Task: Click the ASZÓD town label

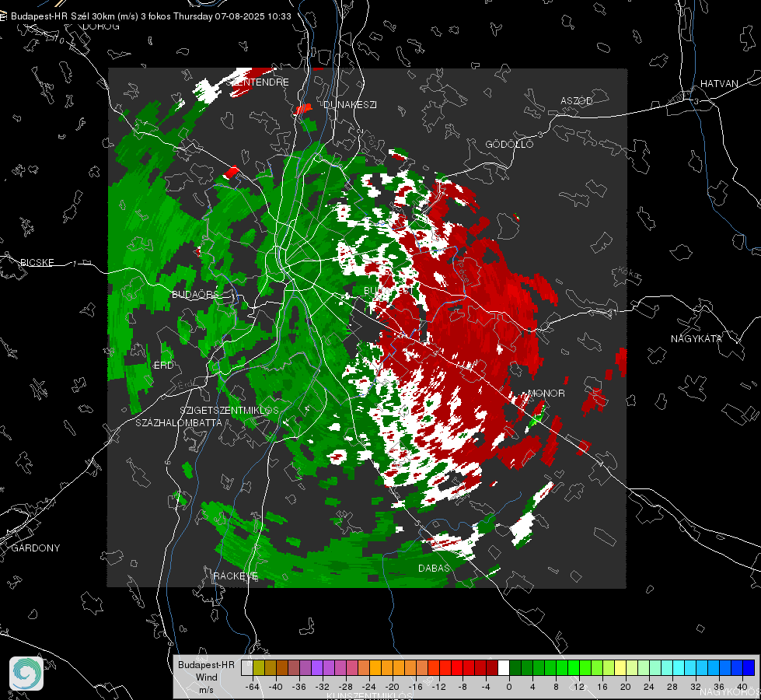Action: click(577, 101)
